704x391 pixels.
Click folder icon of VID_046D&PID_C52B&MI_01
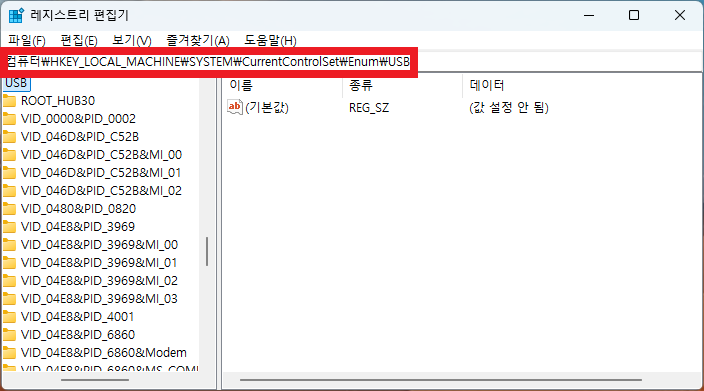click(9, 172)
